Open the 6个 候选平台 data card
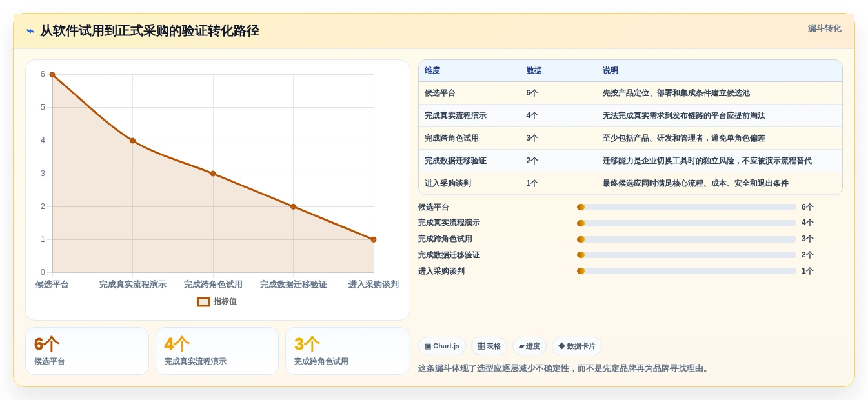The width and height of the screenshot is (868, 400). coord(87,351)
